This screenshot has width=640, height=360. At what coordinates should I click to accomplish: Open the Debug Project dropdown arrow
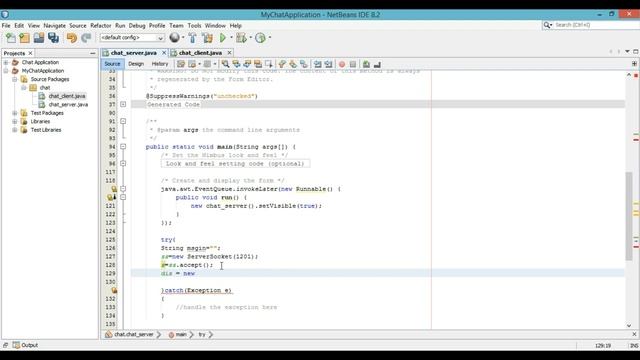250,38
